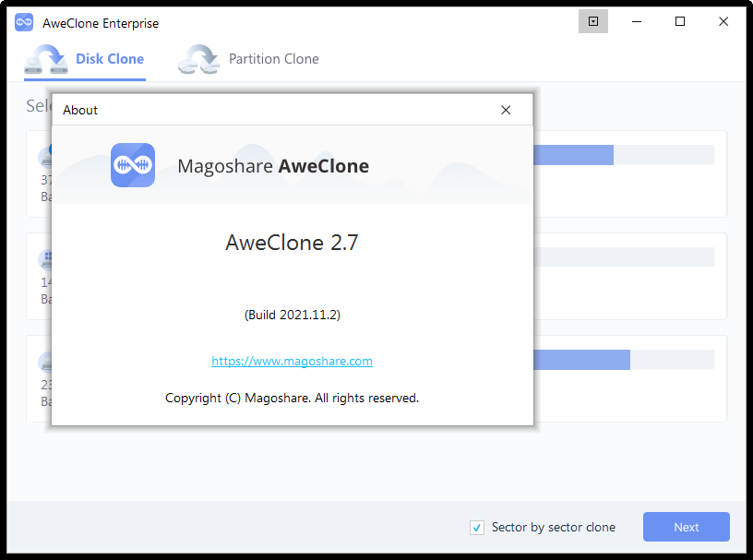Click the Copyright Magoshare notice text
Viewport: 753px width, 560px height.
tap(292, 399)
